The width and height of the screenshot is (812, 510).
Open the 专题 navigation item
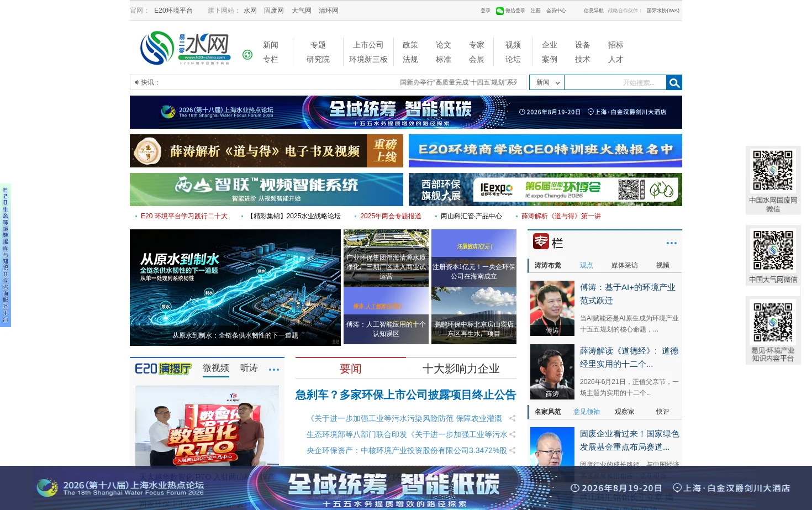point(318,45)
